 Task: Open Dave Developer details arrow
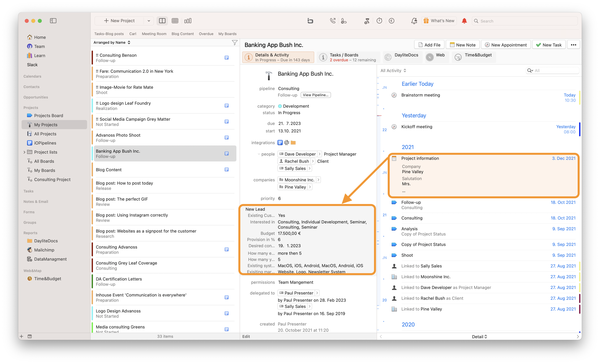tap(319, 154)
